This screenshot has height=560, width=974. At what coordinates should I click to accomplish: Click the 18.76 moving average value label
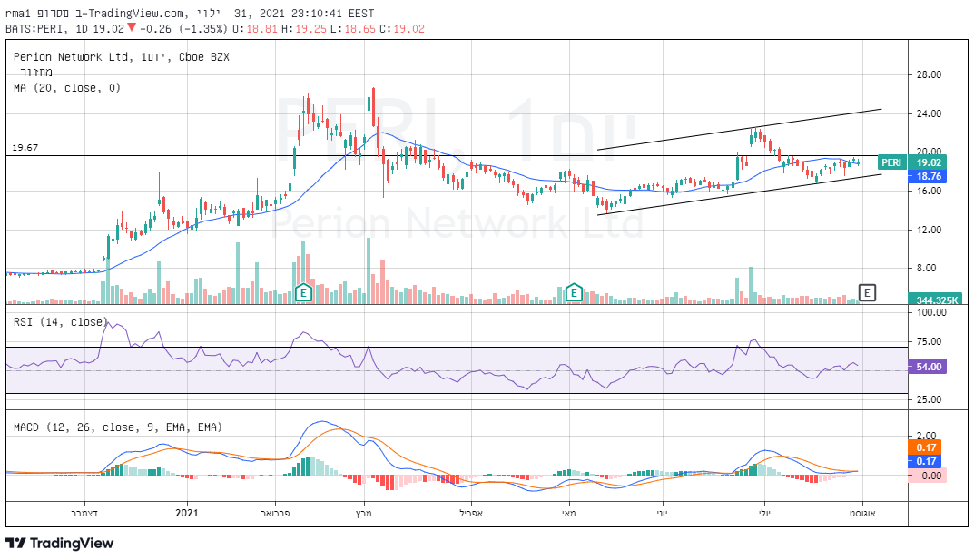click(929, 176)
